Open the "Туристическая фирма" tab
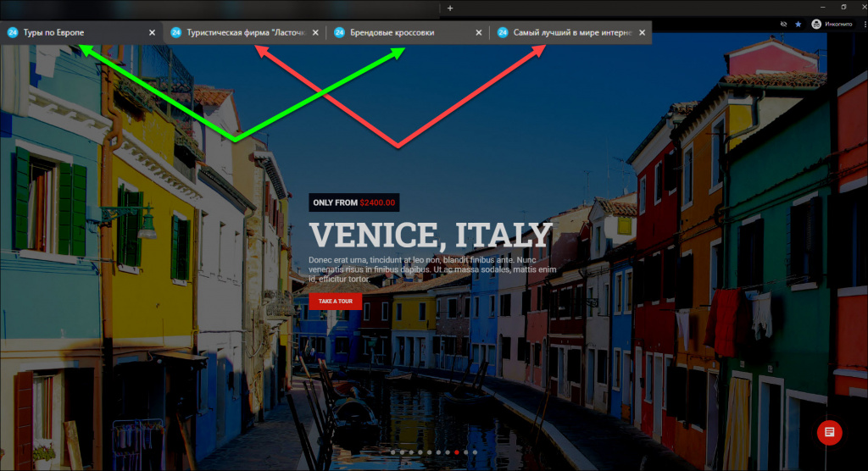This screenshot has width=868, height=471. click(x=245, y=33)
